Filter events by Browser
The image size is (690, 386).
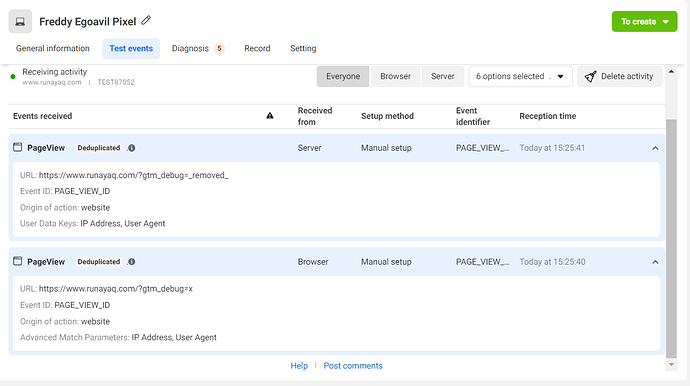pos(395,77)
